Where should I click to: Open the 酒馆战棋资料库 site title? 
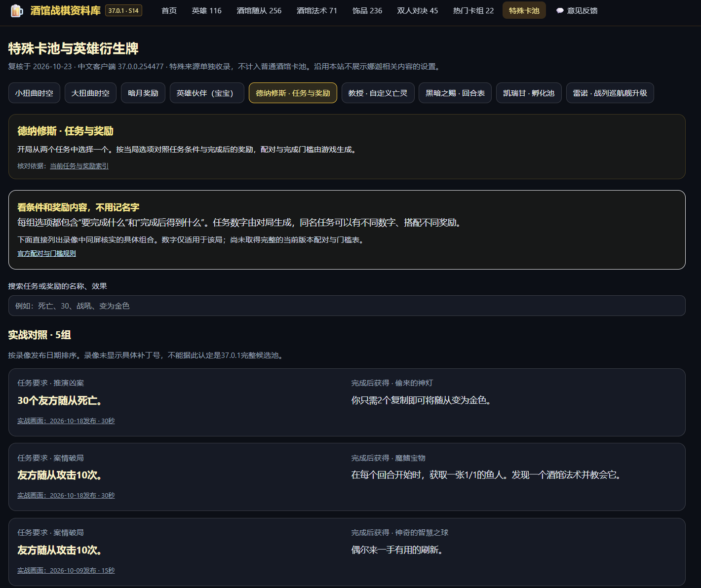pyautogui.click(x=65, y=10)
